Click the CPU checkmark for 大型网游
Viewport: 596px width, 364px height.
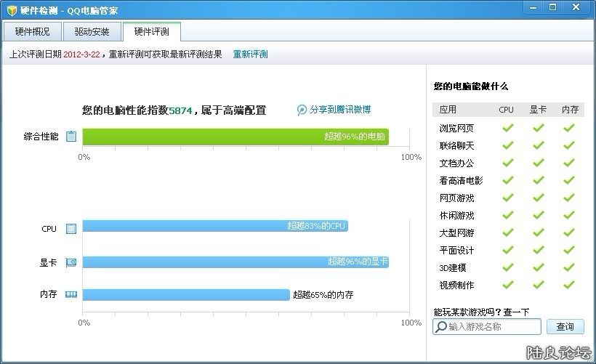(507, 232)
